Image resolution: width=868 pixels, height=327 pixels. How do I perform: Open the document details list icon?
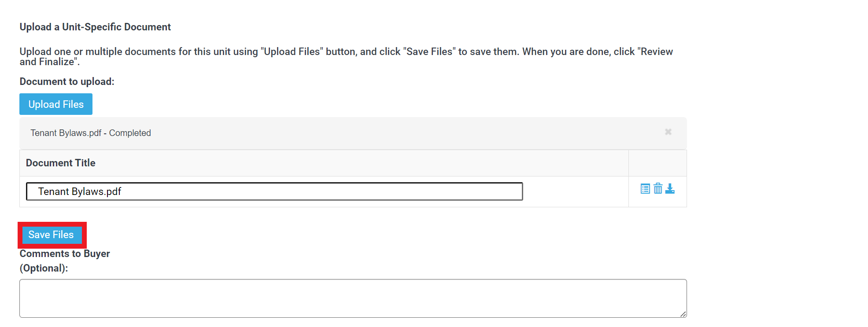click(x=645, y=189)
